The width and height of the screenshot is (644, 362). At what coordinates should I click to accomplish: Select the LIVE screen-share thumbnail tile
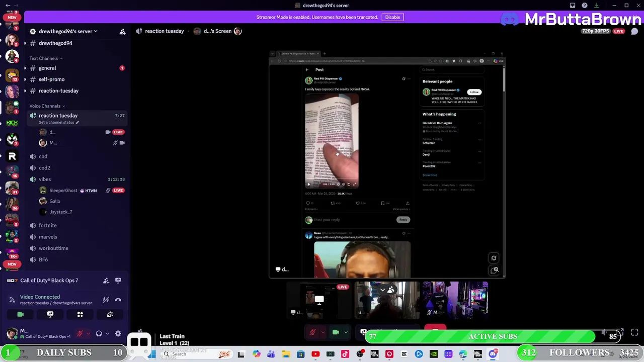pyautogui.click(x=320, y=301)
